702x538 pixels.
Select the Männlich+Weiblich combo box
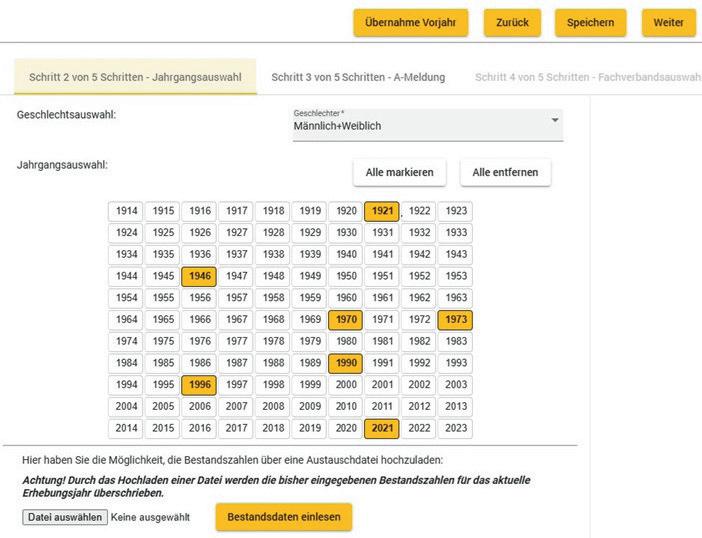click(x=420, y=125)
